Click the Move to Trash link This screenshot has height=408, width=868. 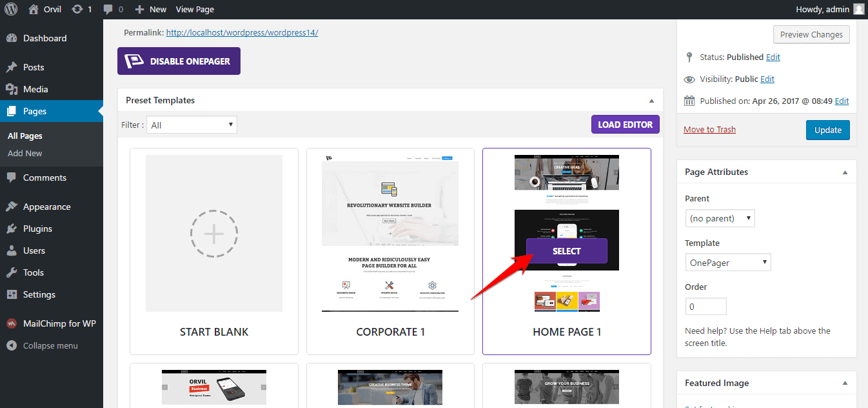pyautogui.click(x=709, y=130)
